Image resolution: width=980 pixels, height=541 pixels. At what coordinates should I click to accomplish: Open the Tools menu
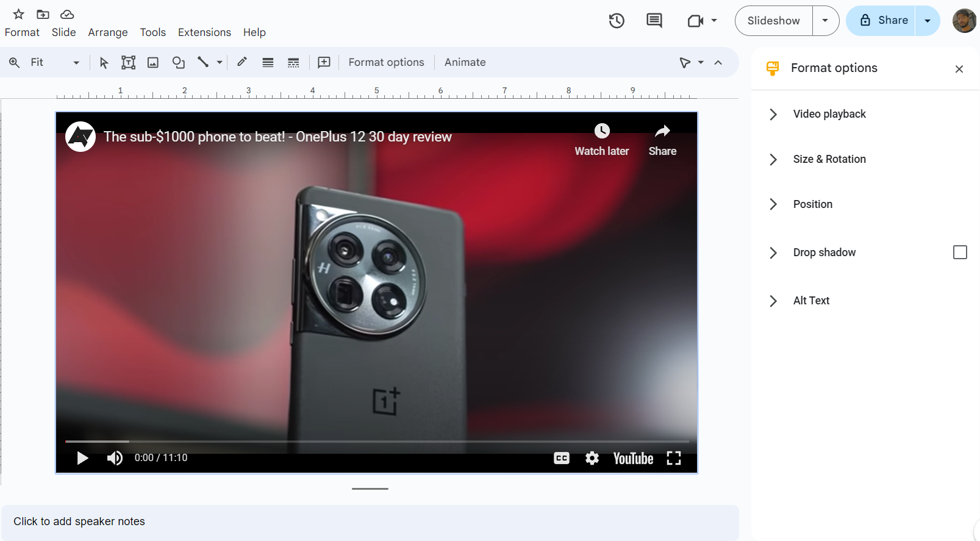point(152,32)
